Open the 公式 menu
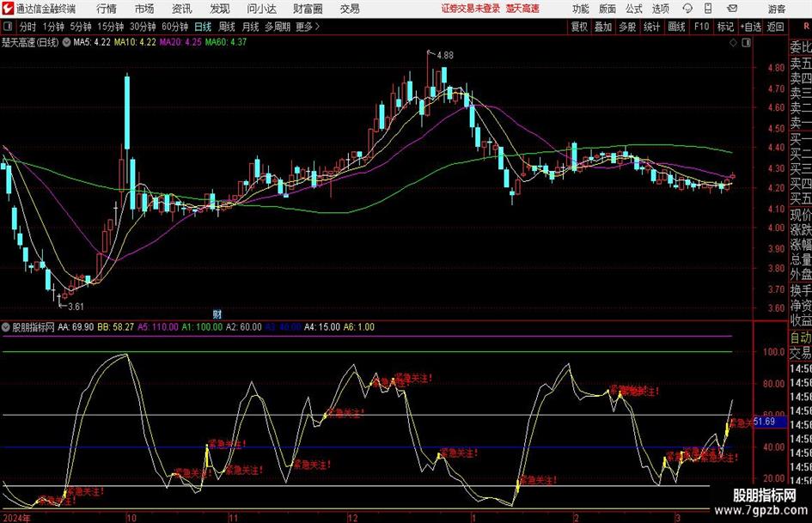The width and height of the screenshot is (812, 523). pos(634,9)
